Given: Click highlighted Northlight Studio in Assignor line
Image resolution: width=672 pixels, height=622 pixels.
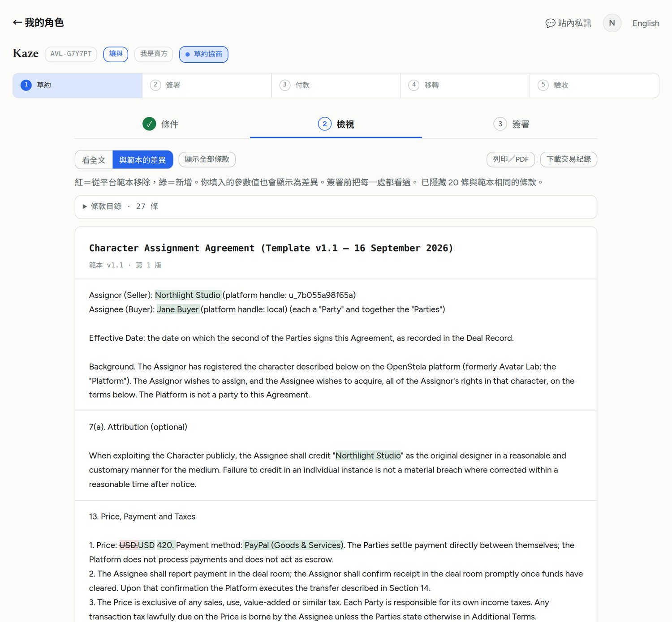Looking at the screenshot, I should pyautogui.click(x=188, y=295).
